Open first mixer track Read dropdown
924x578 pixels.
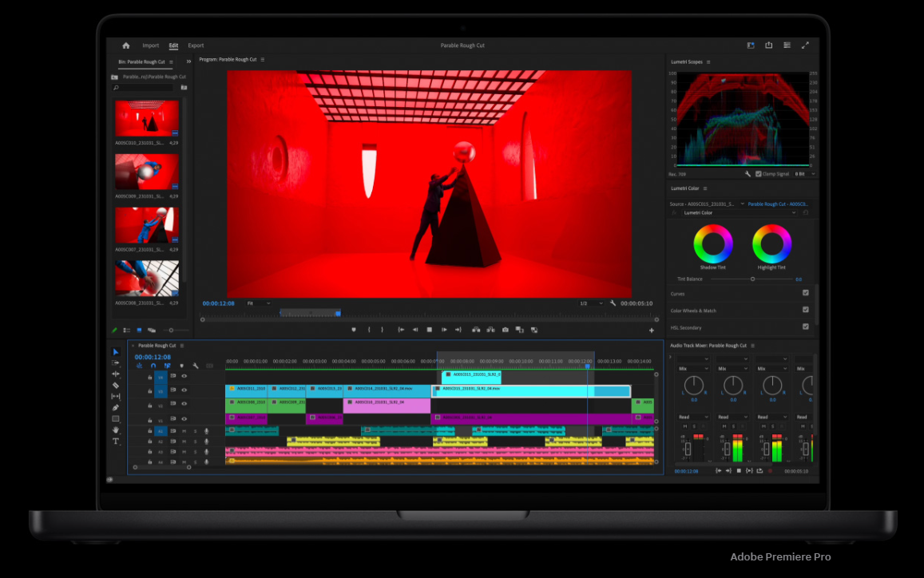[x=693, y=418]
